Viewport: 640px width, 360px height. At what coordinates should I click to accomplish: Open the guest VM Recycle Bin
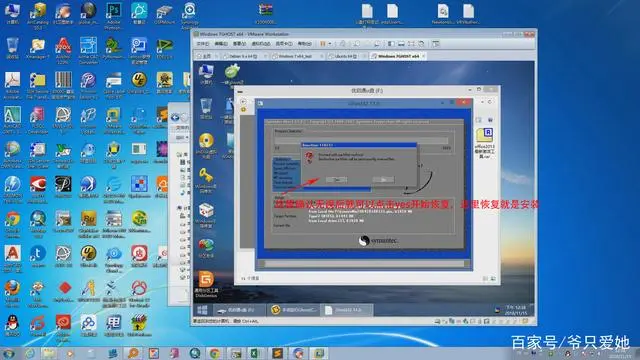(x=206, y=107)
